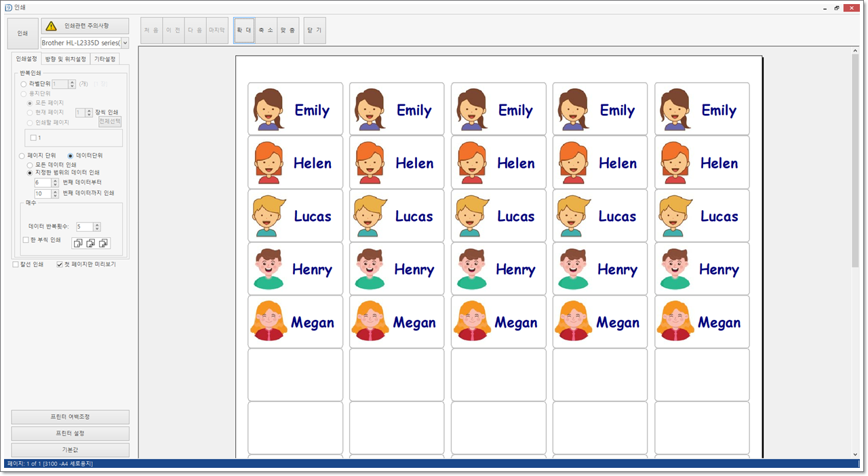Select the 페이지 단위 radio button
The width and height of the screenshot is (868, 476).
click(22, 155)
